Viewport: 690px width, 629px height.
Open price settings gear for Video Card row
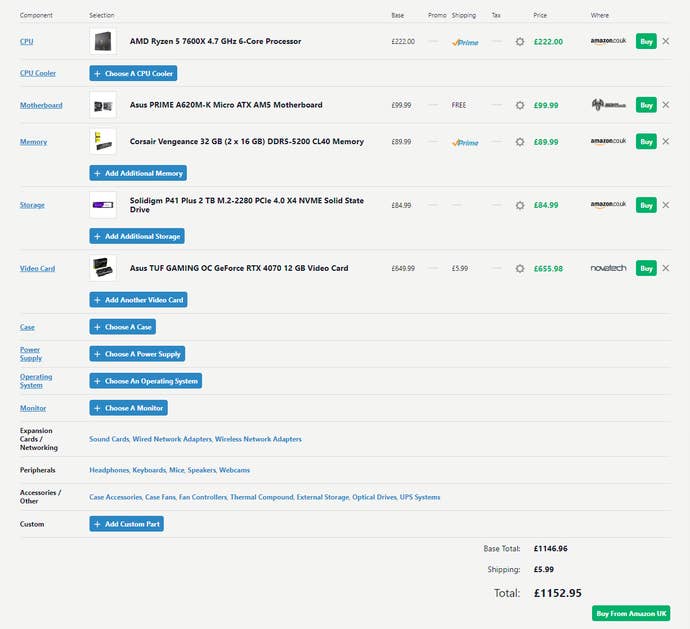tap(520, 269)
